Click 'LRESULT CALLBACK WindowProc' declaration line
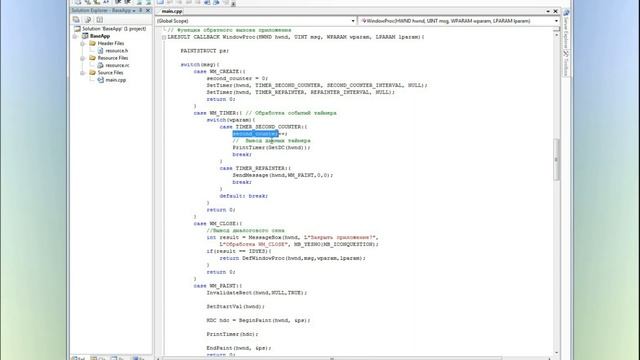Viewport: 640px width, 360px height. pyautogui.click(x=296, y=37)
